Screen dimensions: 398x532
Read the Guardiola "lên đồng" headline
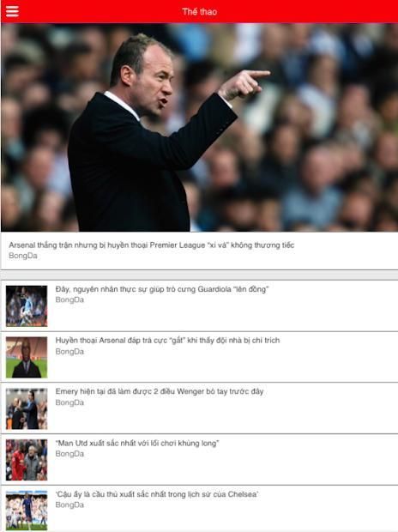click(162, 289)
